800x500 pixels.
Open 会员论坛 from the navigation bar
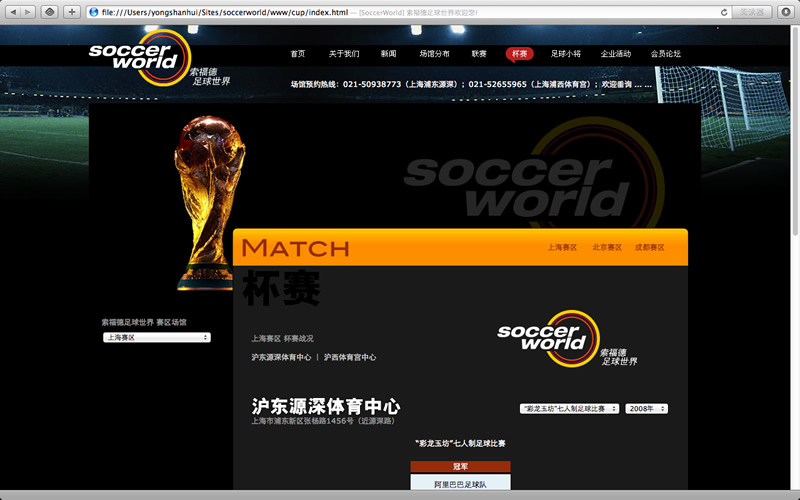(x=665, y=54)
